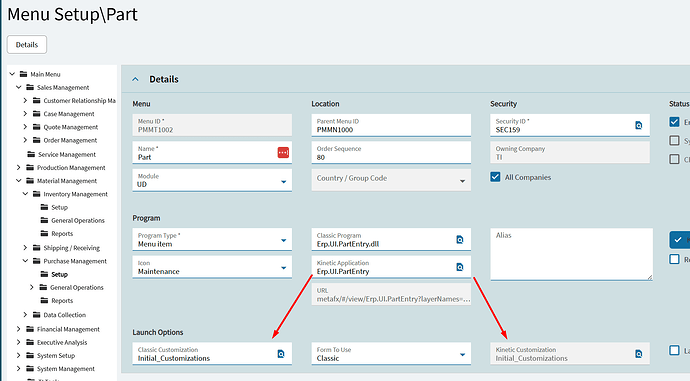The height and width of the screenshot is (381, 690).
Task: Select Reports under Purchase Management
Action: tap(62, 300)
